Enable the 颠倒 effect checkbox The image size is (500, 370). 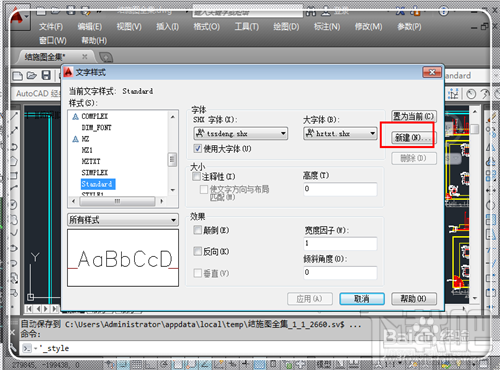(198, 230)
